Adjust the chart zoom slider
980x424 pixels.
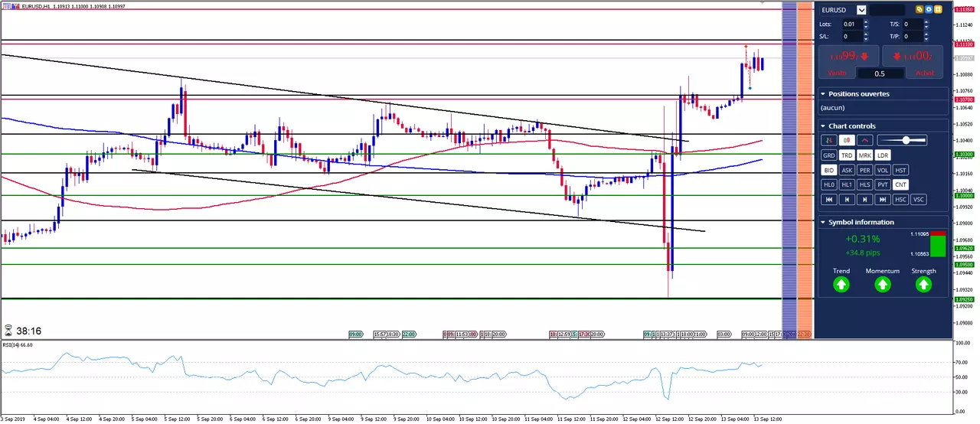(x=902, y=140)
